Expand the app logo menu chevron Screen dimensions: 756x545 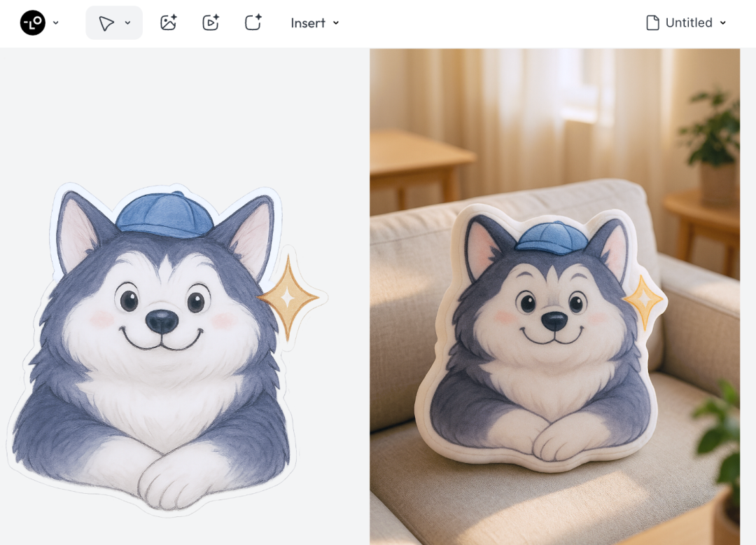[56, 22]
